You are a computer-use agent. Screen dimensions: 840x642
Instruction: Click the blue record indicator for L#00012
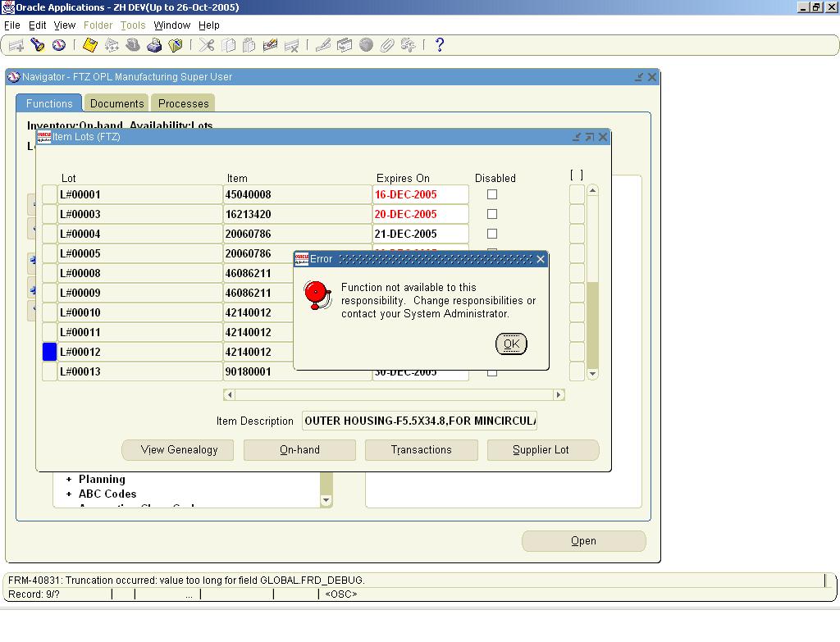(49, 352)
